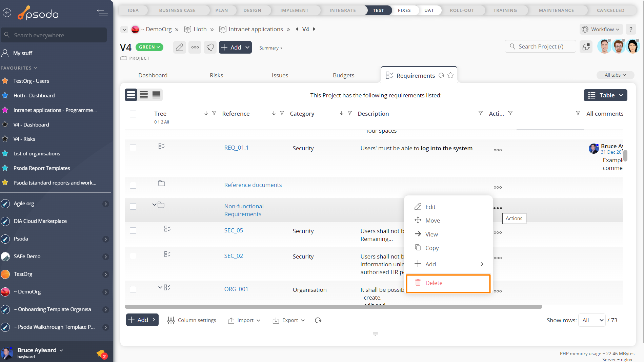Viewport: 644px width, 362px height.
Task: Switch to the comfortable row density view
Action: [x=131, y=95]
